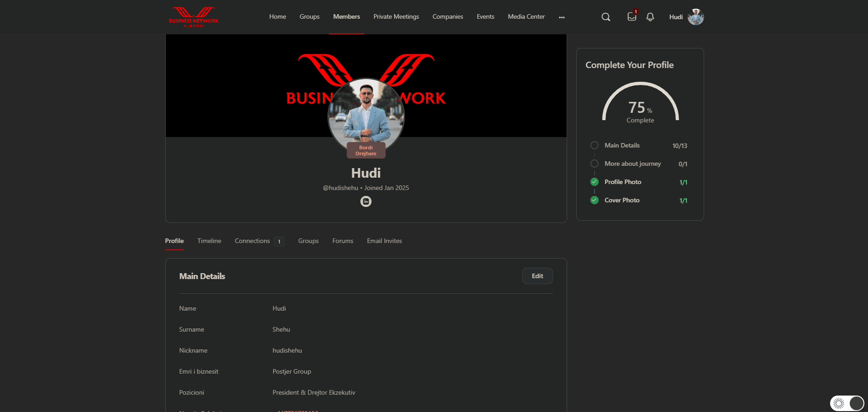This screenshot has width=868, height=412.
Task: Go to the Home menu item
Action: point(278,16)
